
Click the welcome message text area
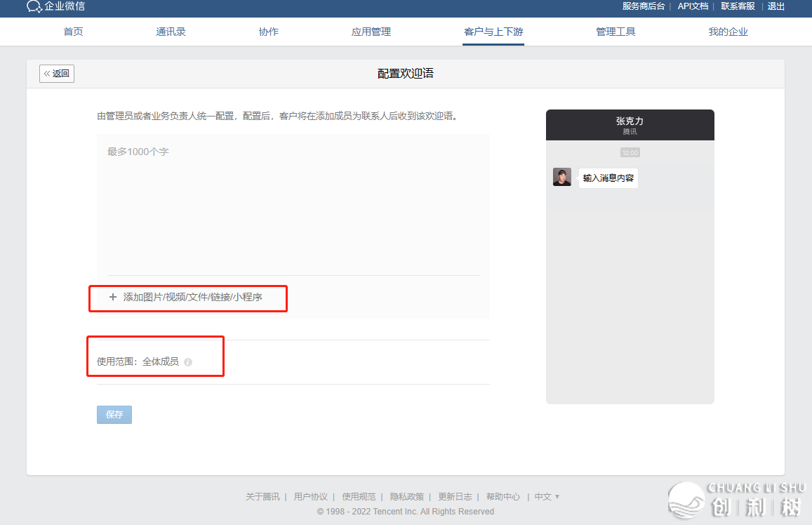293,204
